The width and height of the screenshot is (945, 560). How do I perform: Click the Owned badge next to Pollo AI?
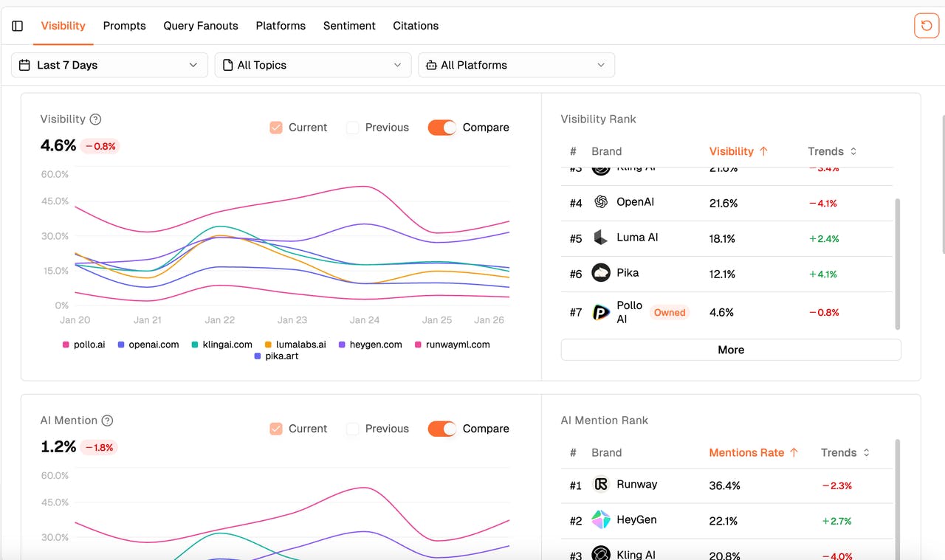(x=670, y=312)
